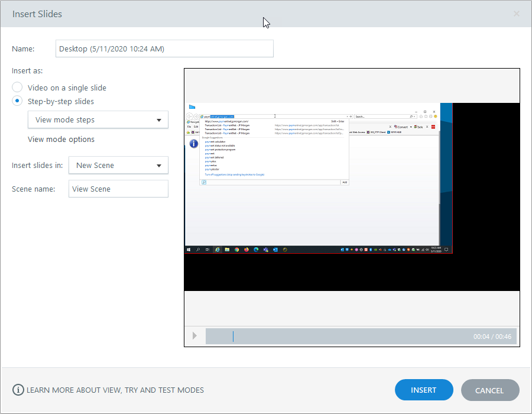Viewport: 532px width, 414px height.
Task: Click the blue info icon in the preview
Action: point(193,144)
